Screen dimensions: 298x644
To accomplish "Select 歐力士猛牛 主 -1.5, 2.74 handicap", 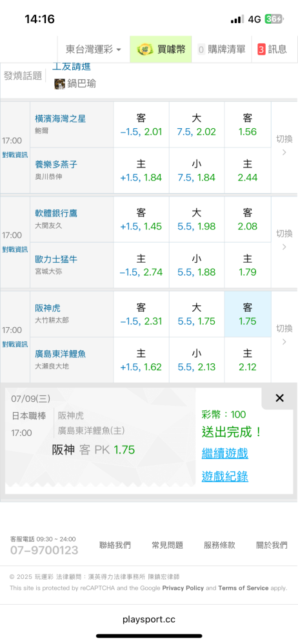I will pyautogui.click(x=141, y=266).
